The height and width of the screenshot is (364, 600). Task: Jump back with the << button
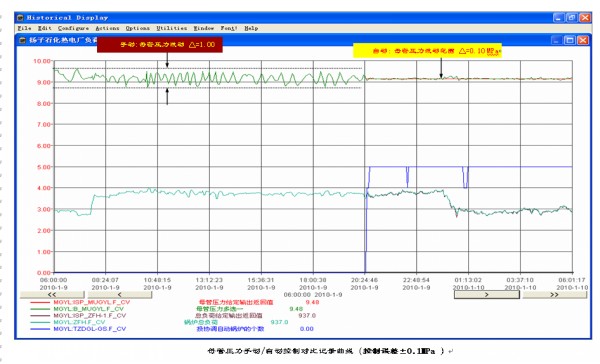click(52, 295)
